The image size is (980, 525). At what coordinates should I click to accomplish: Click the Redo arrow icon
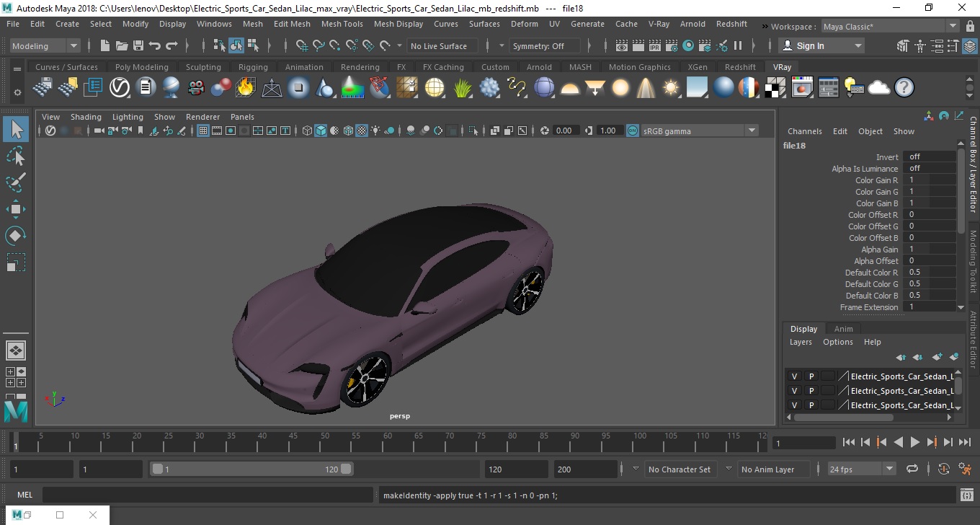pos(171,45)
